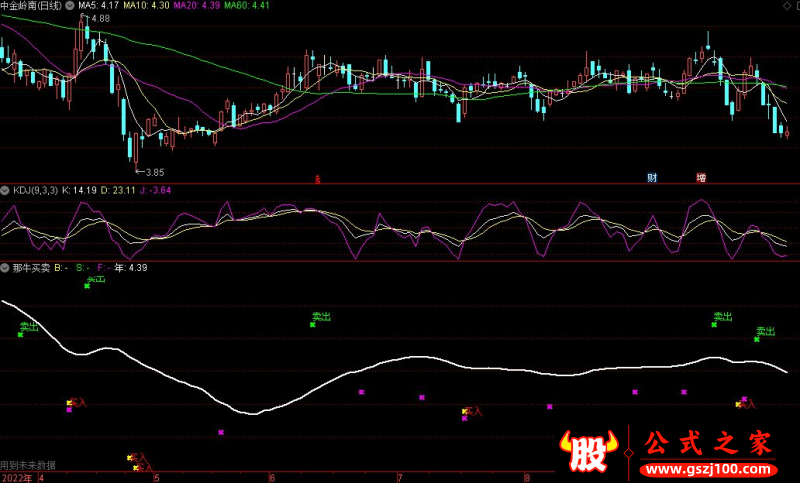The height and width of the screenshot is (483, 800).
Task: Click the 买入 buy signal near month 7
Action: point(473,411)
